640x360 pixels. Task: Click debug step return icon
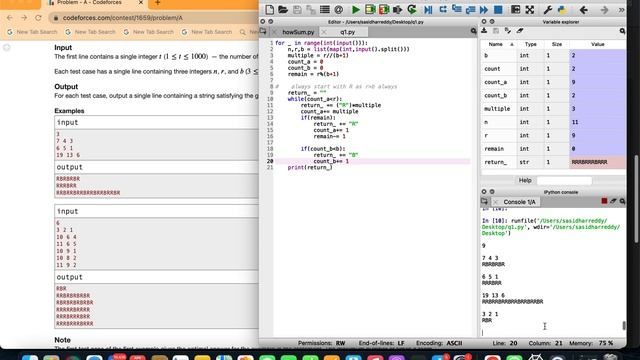470,9
